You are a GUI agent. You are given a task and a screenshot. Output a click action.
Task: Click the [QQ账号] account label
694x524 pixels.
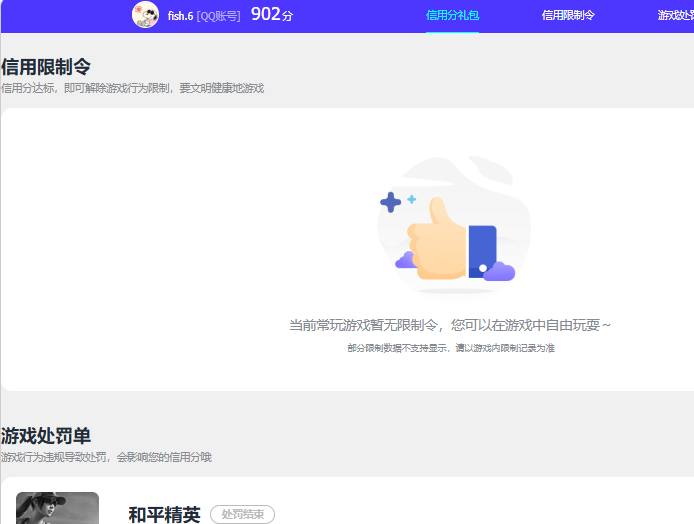pyautogui.click(x=219, y=16)
